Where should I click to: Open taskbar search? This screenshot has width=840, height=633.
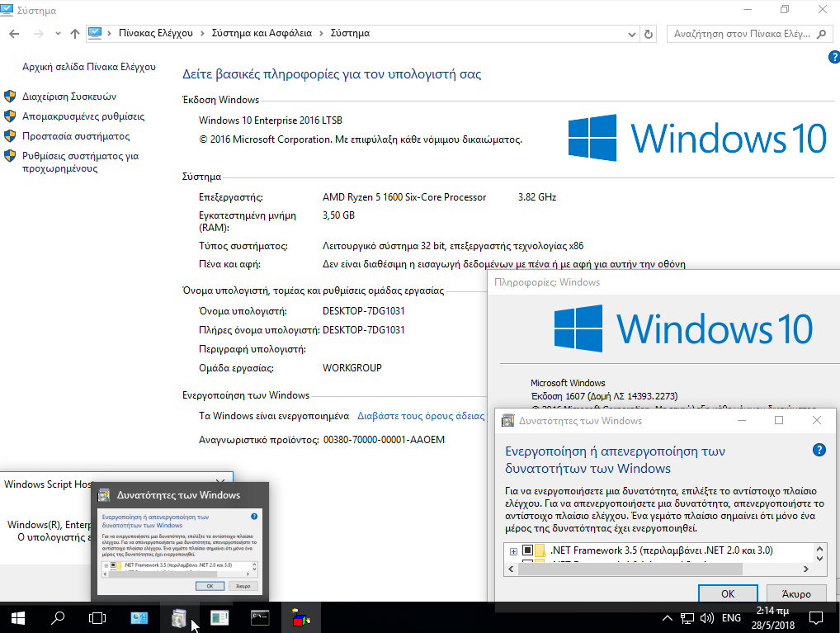tap(57, 618)
